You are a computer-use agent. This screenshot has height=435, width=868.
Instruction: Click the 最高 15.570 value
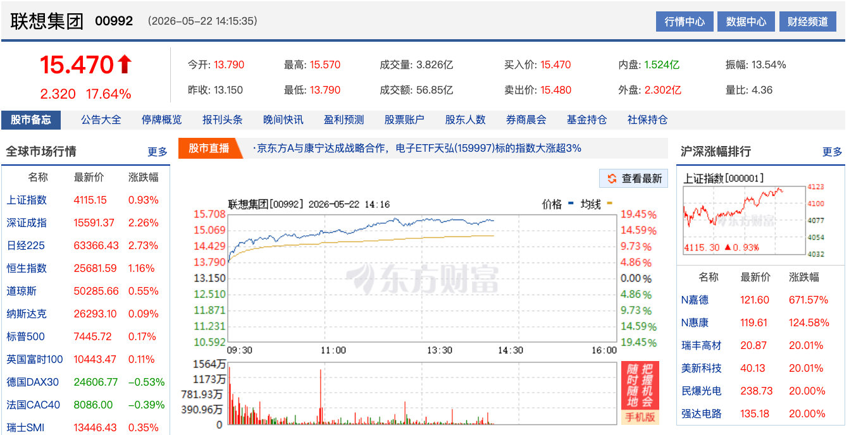pyautogui.click(x=325, y=64)
